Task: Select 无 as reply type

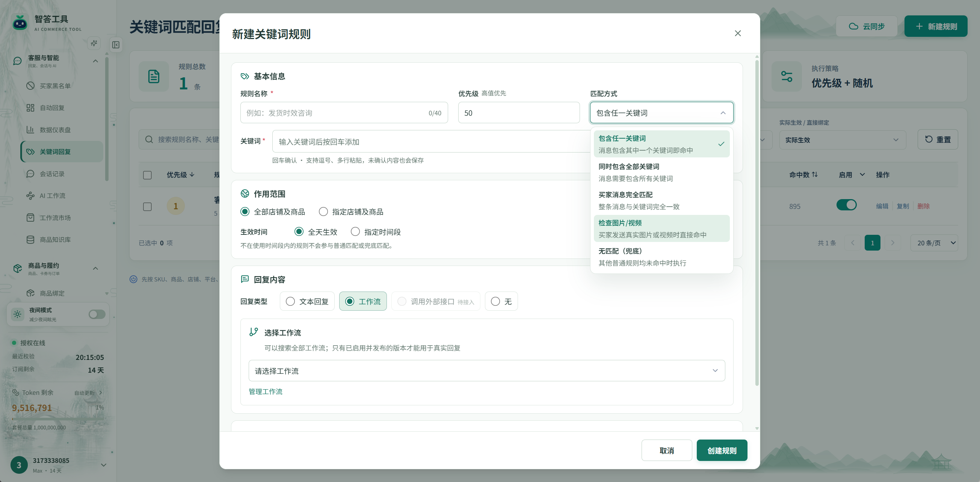Action: click(501, 301)
